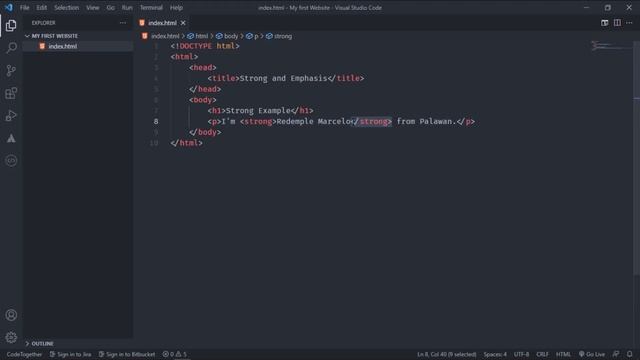Click CodeTogether in the status bar
Viewport: 640px width, 360px height.
(24, 354)
